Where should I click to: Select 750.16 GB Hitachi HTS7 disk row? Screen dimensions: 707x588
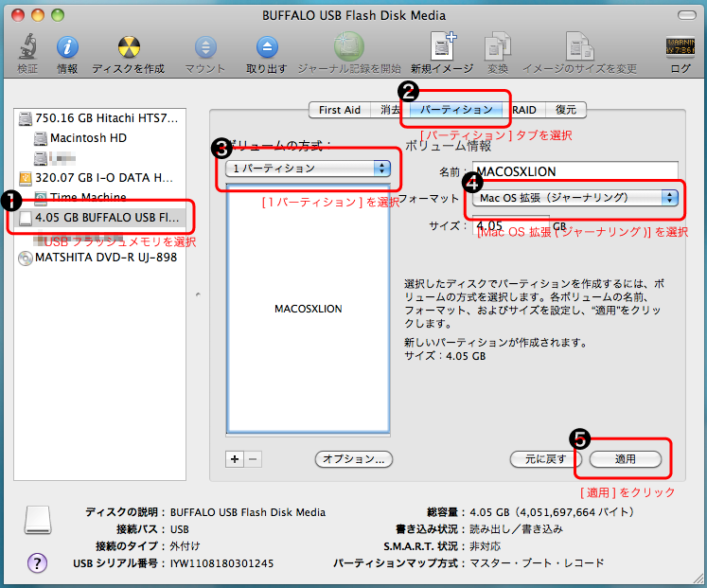[x=99, y=118]
